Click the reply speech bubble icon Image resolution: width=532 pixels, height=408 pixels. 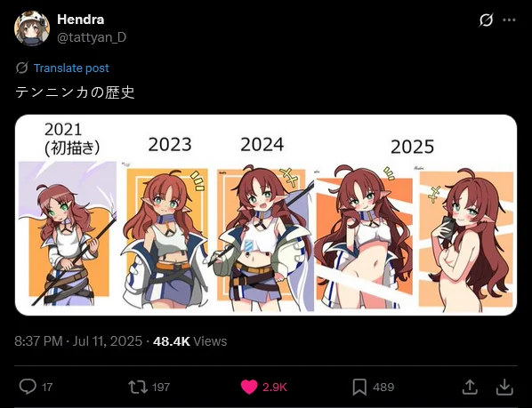(28, 387)
